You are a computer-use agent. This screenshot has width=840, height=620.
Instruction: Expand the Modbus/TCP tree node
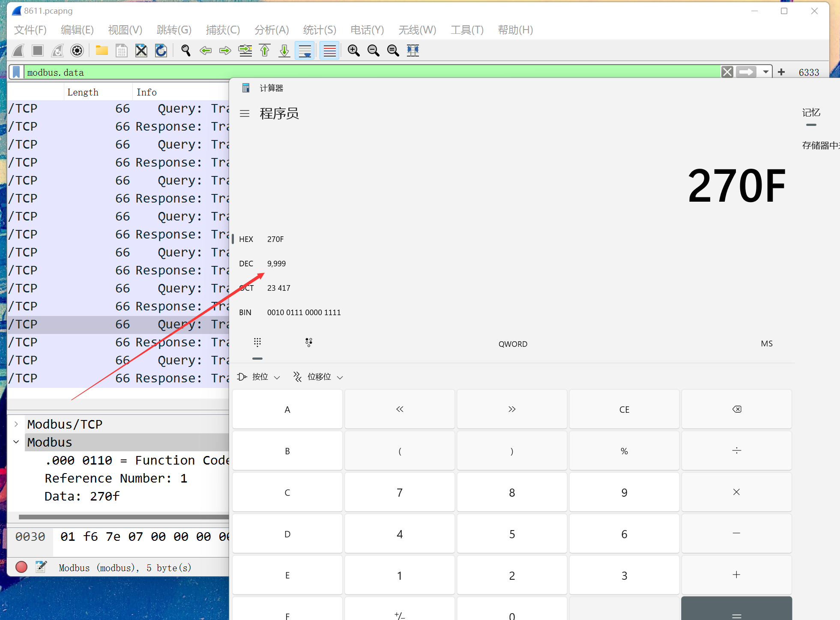click(x=16, y=424)
